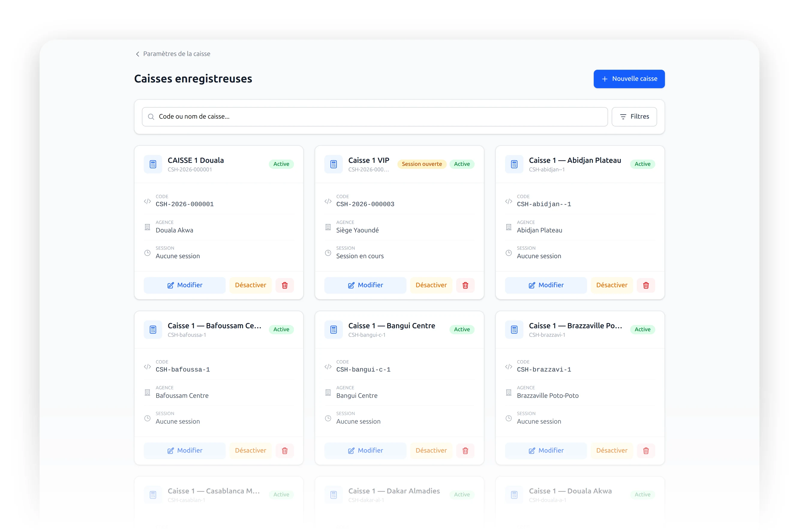
Task: Select code value CSH-2026-000001
Action: pos(184,204)
